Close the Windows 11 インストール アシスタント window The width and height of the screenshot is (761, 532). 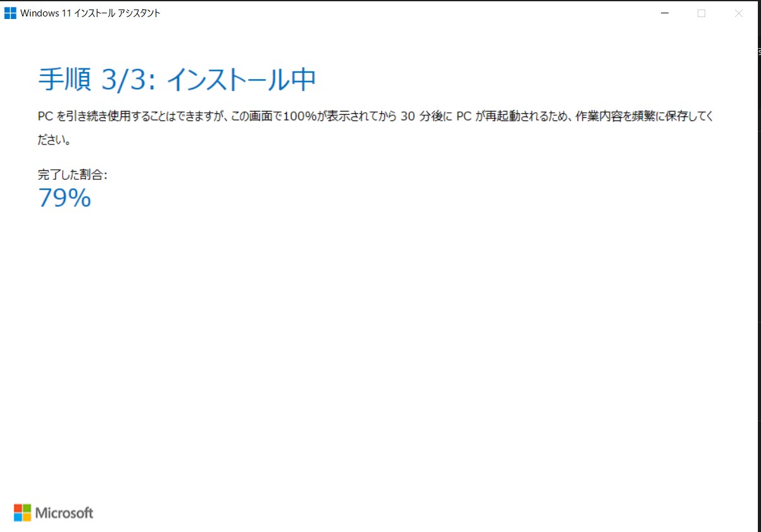pos(738,13)
